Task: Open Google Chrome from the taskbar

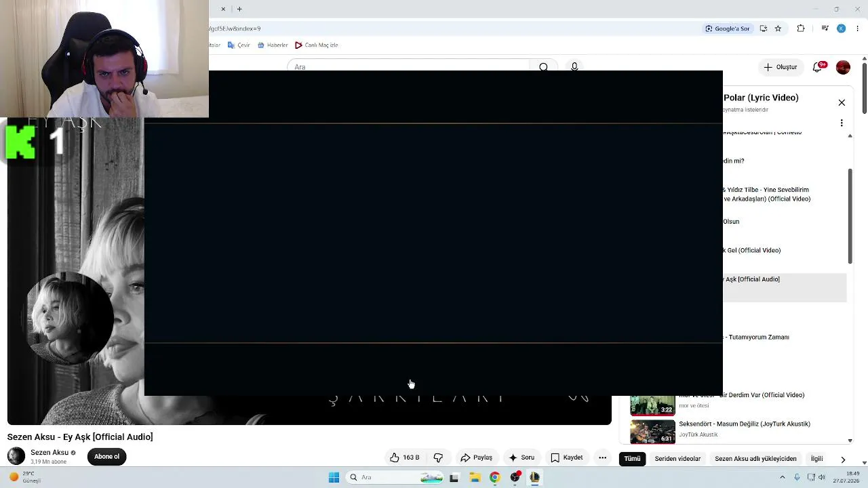Action: (x=494, y=477)
